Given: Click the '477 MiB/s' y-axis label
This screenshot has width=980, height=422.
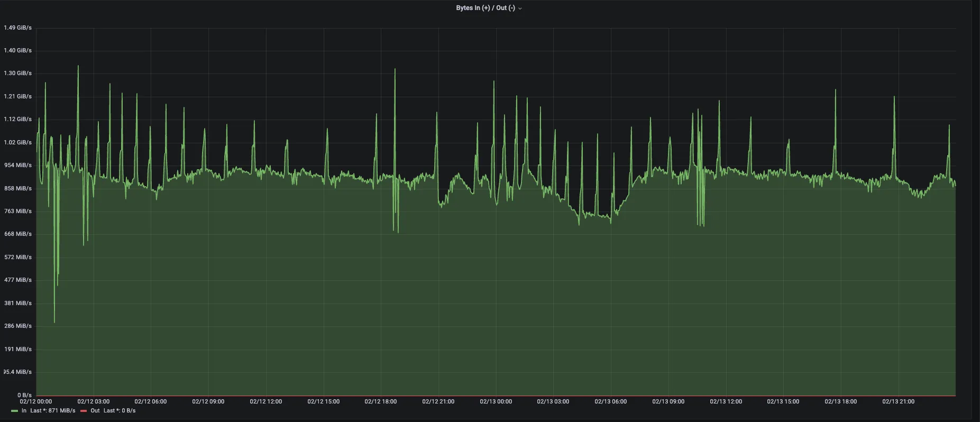Looking at the screenshot, I should 18,280.
